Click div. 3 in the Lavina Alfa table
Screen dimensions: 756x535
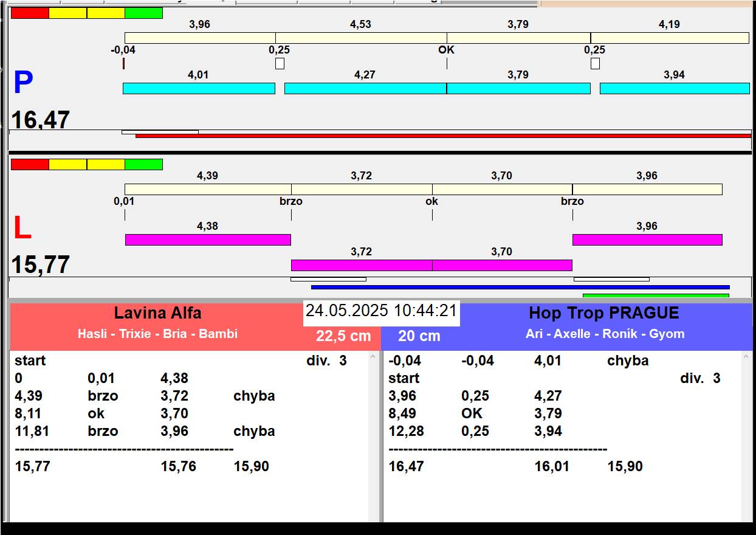[x=326, y=361]
